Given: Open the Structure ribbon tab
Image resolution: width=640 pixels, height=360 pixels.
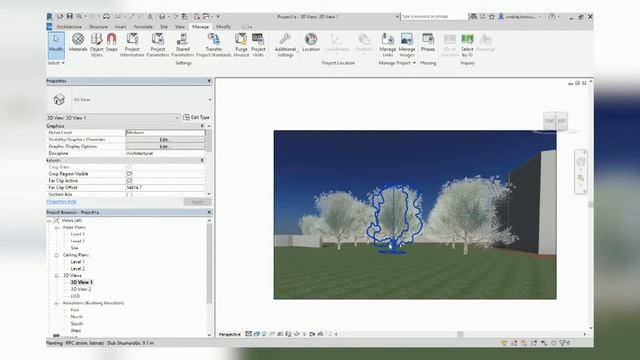Looking at the screenshot, I should [98, 27].
